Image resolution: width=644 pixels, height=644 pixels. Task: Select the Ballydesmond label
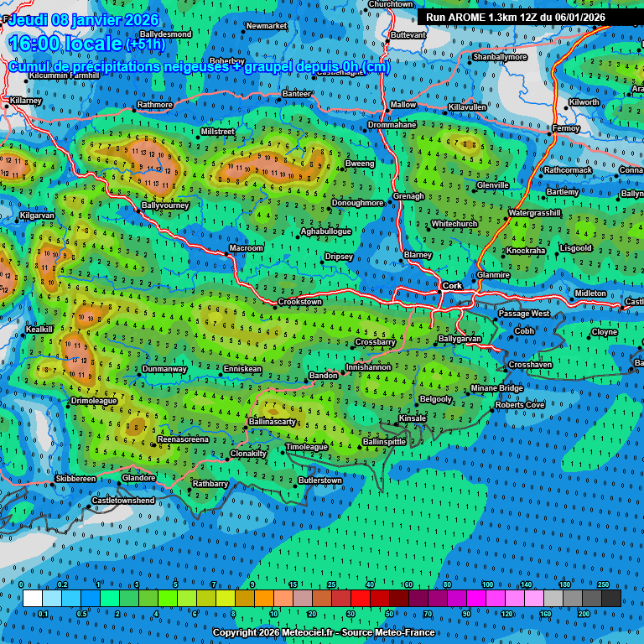coord(166,34)
